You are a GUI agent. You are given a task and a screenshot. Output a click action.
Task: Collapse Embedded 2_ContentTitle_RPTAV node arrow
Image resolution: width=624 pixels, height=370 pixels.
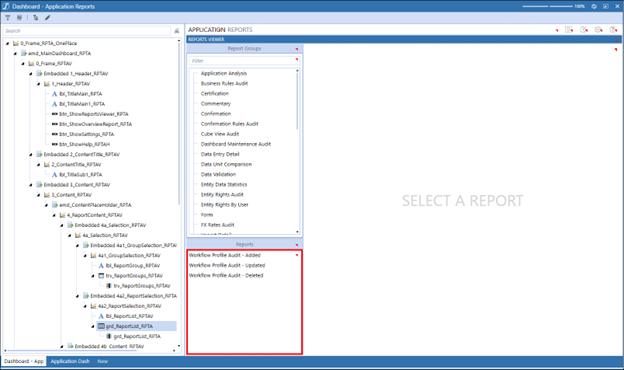[x=31, y=155]
